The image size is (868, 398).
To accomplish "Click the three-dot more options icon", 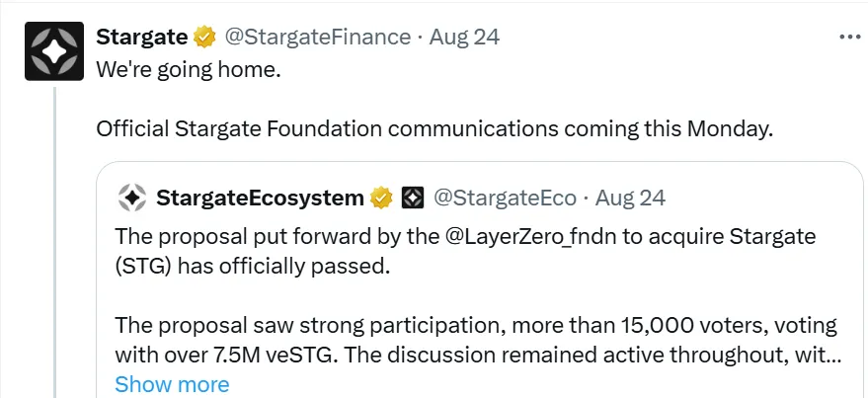I will tap(849, 37).
